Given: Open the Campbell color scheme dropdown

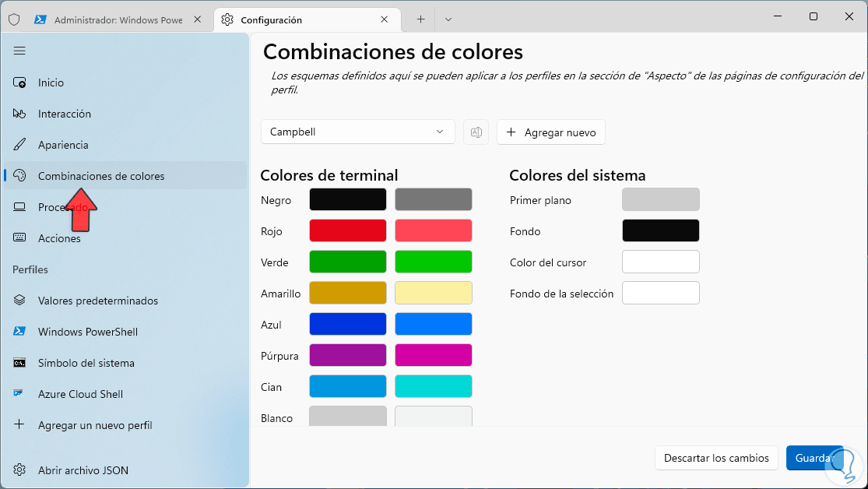Looking at the screenshot, I should [357, 132].
